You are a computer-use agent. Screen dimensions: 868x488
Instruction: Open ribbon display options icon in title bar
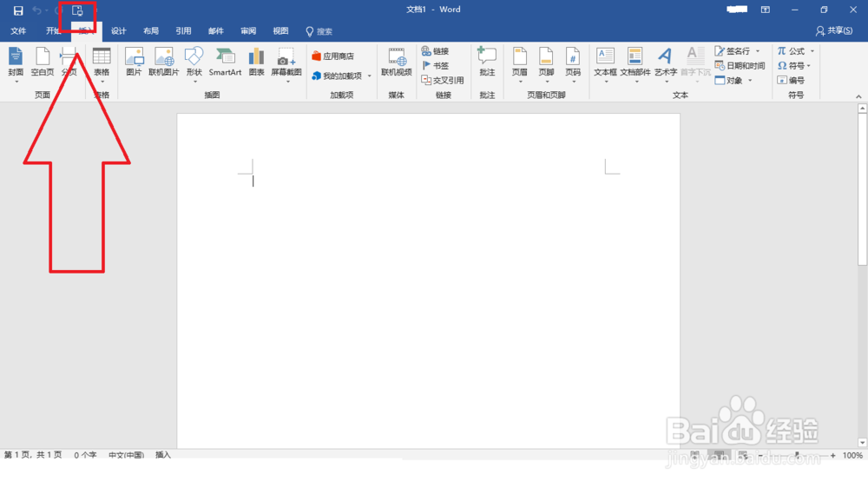(x=766, y=10)
